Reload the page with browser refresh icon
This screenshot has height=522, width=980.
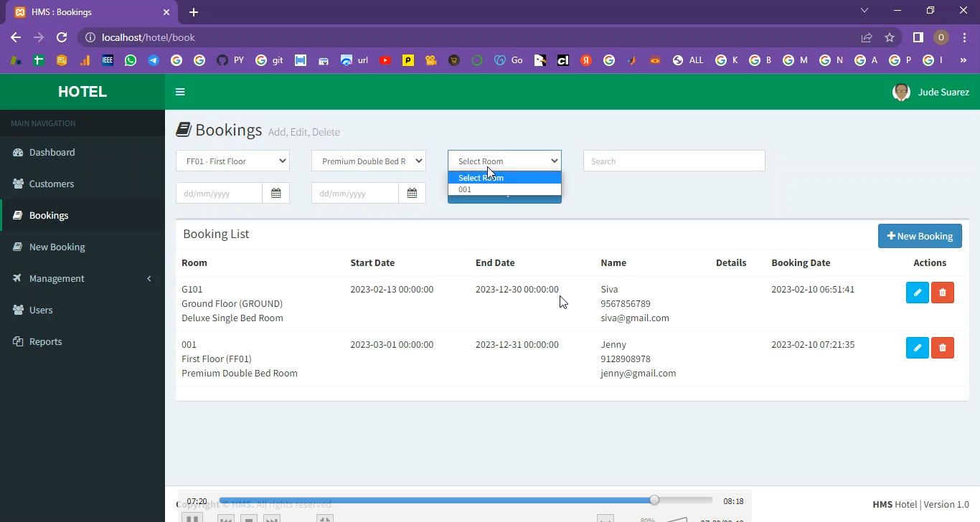pyautogui.click(x=62, y=37)
